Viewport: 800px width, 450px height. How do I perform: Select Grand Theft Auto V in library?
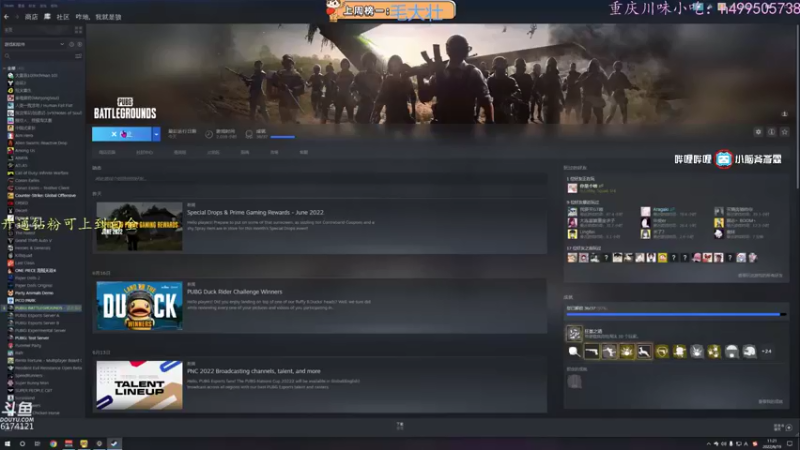[x=33, y=240]
